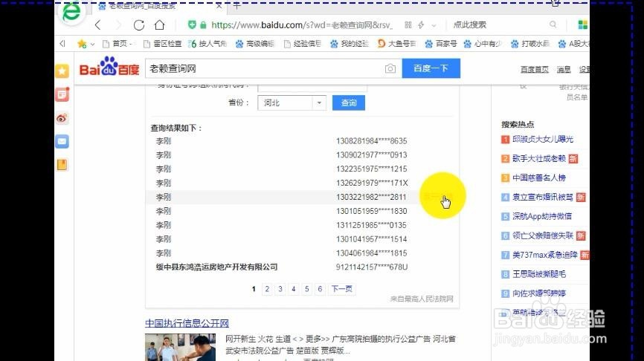Screen dimensions: 644x361
Task: Open the 百家号 bookmark
Action: tap(441, 44)
